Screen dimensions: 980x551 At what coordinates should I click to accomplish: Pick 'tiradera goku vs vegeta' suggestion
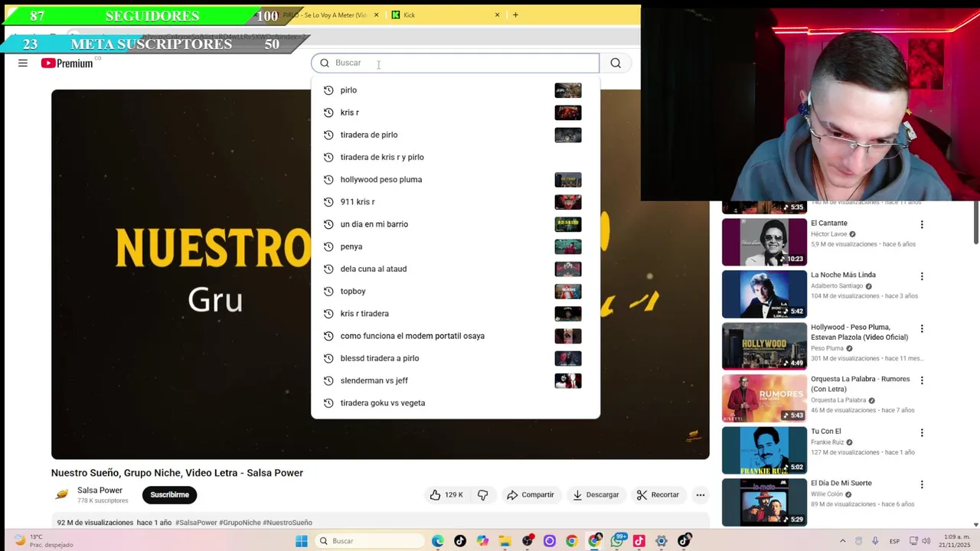[455, 403]
